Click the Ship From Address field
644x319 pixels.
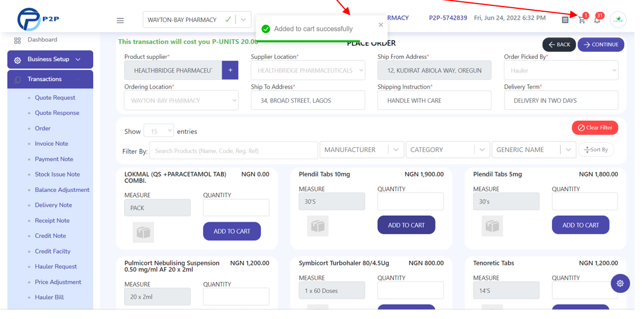coord(434,70)
